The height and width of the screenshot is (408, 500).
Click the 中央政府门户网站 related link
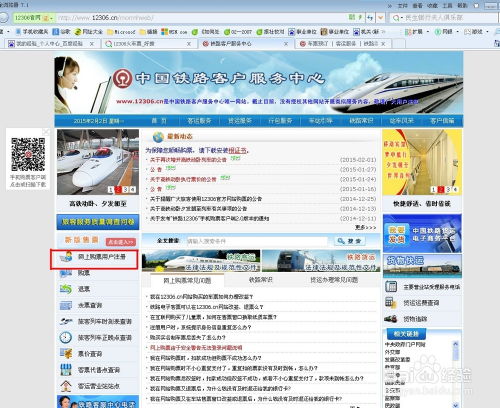click(x=405, y=344)
